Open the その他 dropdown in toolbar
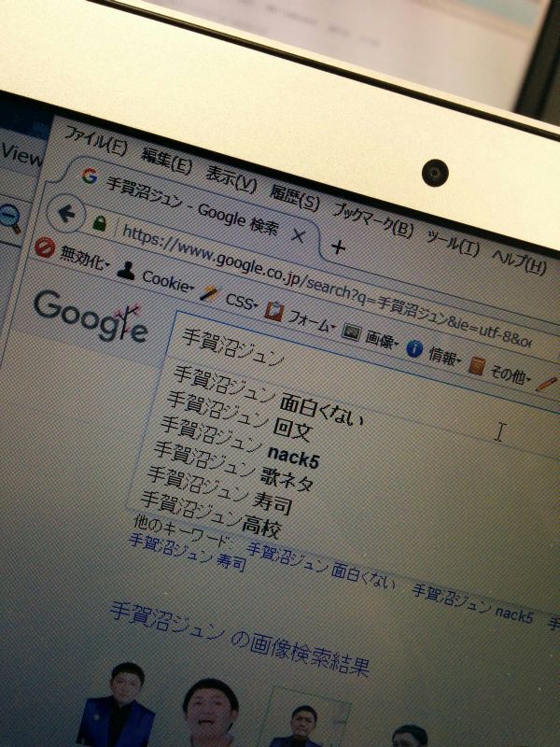The height and width of the screenshot is (747, 560). [x=510, y=374]
